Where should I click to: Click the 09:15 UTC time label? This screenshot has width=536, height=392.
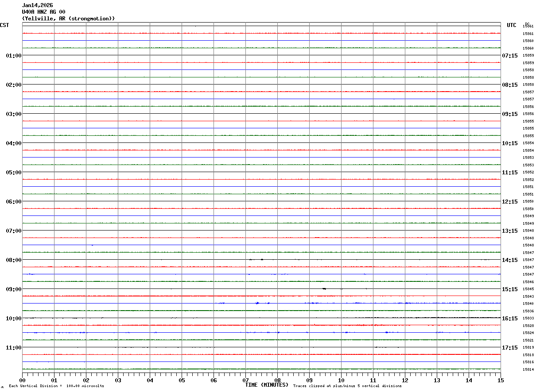click(x=510, y=114)
